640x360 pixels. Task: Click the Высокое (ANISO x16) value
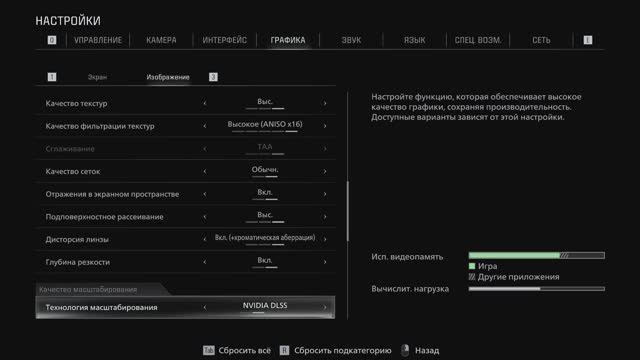pyautogui.click(x=265, y=124)
